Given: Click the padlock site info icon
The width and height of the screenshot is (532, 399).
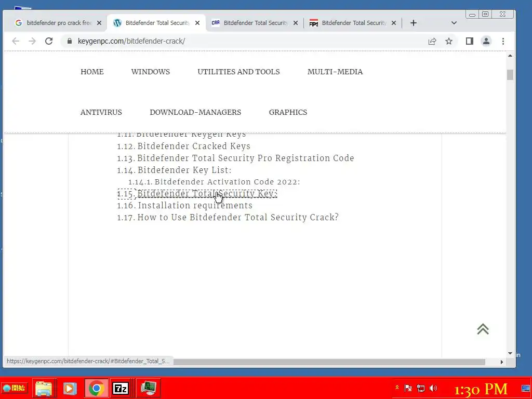Looking at the screenshot, I should tap(70, 41).
